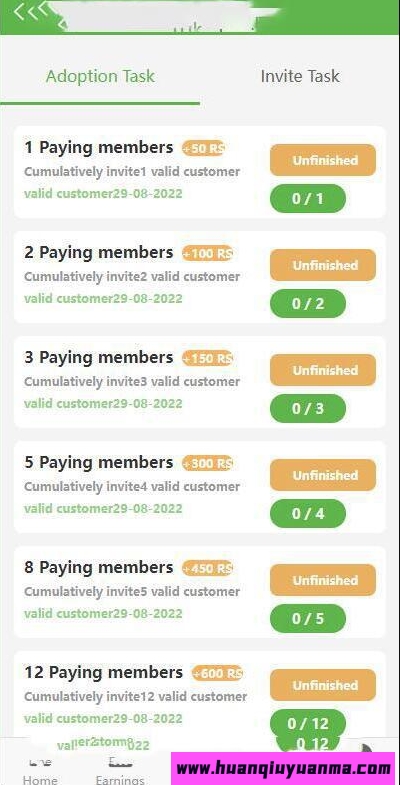Screen dimensions: 400x785
Task: Tap the 0 / 4 progress badge
Action: 308,514
